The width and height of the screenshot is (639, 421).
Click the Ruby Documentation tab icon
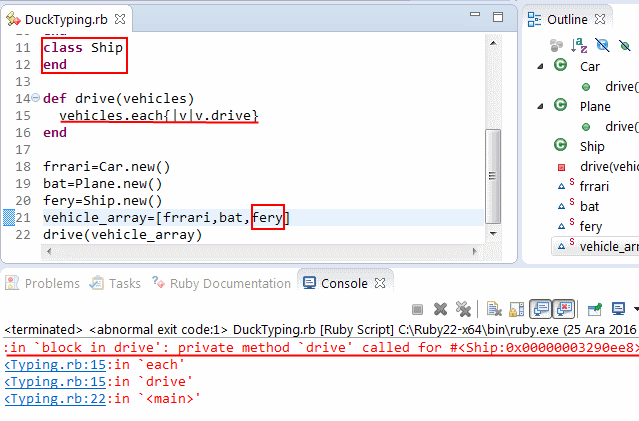click(158, 282)
